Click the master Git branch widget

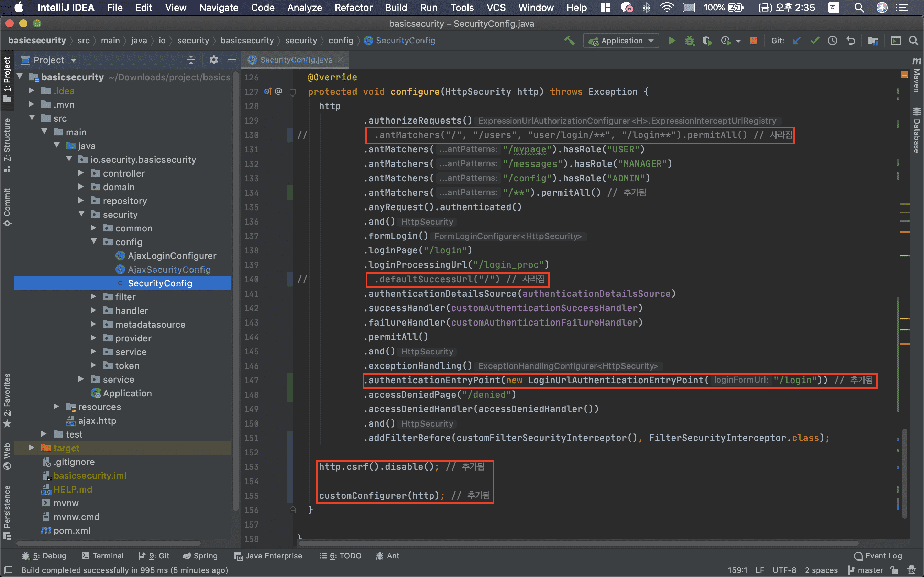click(x=865, y=570)
